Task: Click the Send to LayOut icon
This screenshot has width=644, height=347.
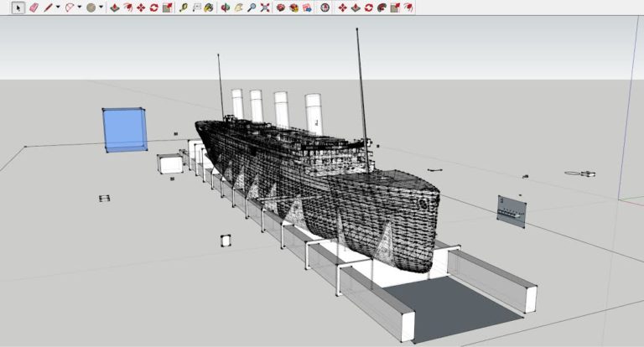Action: coord(307,8)
